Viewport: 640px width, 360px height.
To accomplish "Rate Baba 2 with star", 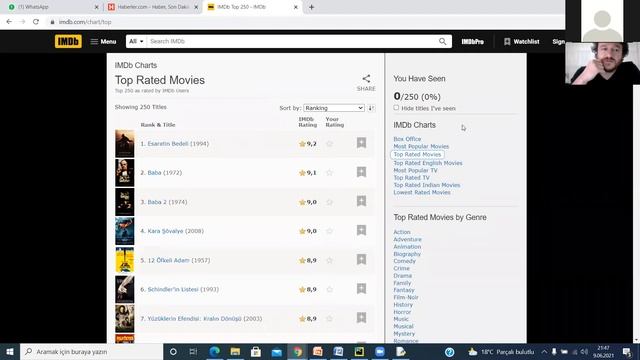I will click(329, 202).
